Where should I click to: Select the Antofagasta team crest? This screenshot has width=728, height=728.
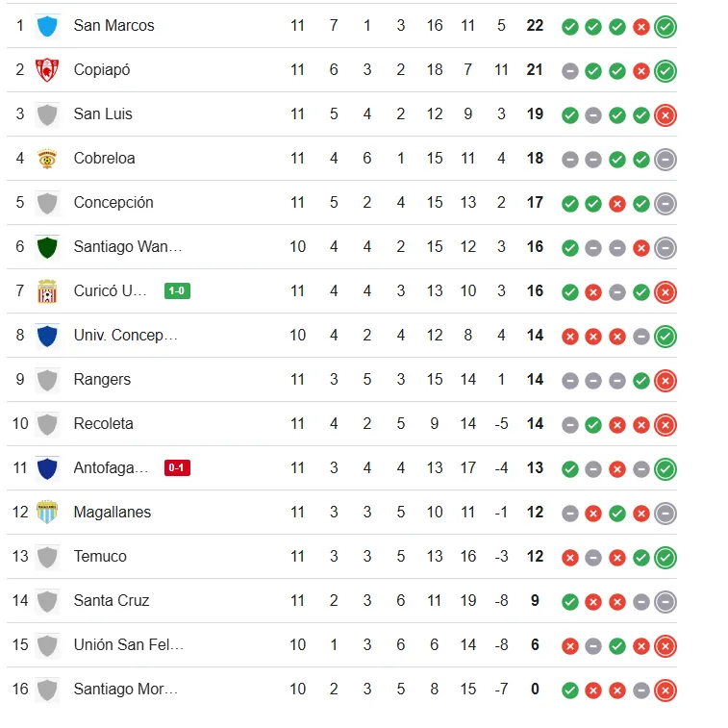click(x=46, y=468)
